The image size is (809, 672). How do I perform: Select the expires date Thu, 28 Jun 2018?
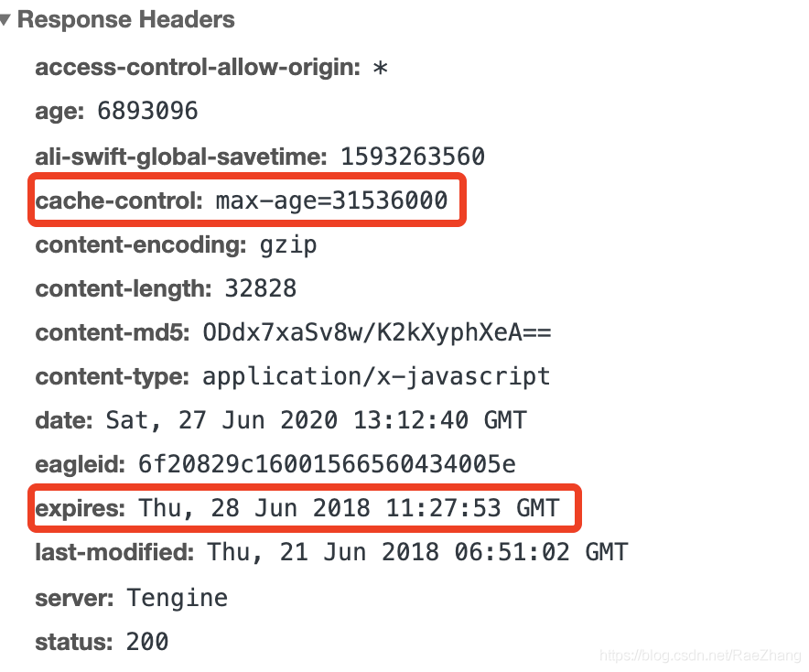254,508
